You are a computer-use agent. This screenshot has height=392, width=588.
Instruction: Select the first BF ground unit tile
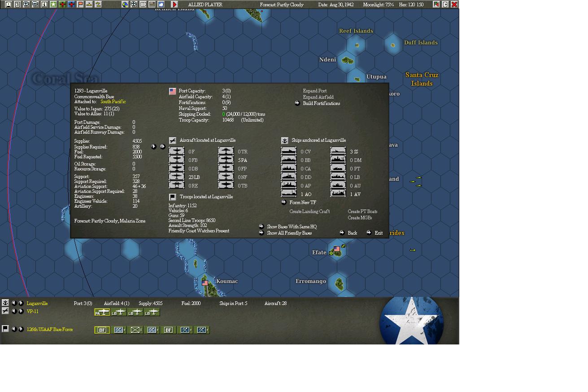[102, 330]
